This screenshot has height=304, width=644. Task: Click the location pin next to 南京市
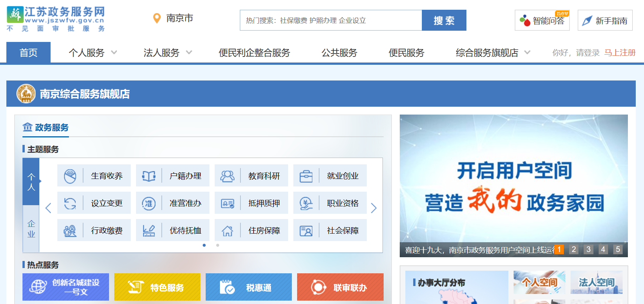(x=157, y=18)
